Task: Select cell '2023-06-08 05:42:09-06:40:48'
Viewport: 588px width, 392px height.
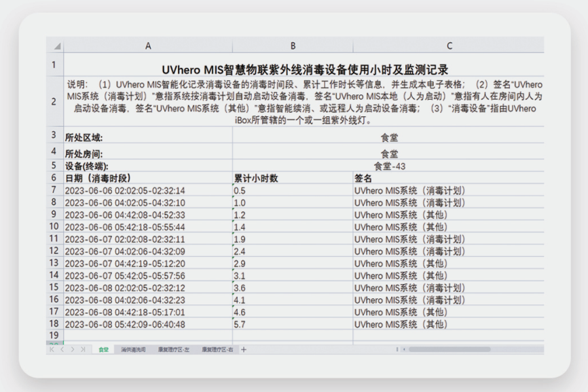Action: (148, 324)
